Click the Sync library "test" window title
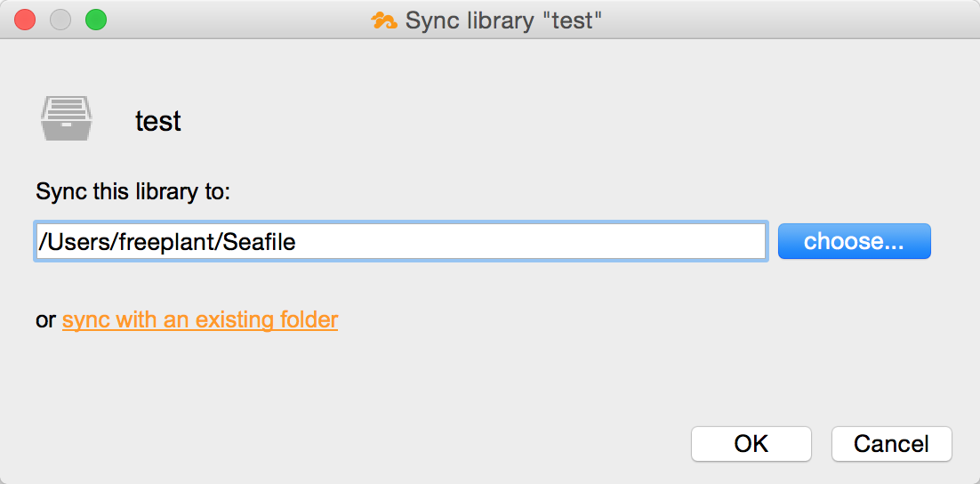Viewport: 980px width, 484px height. pos(503,20)
